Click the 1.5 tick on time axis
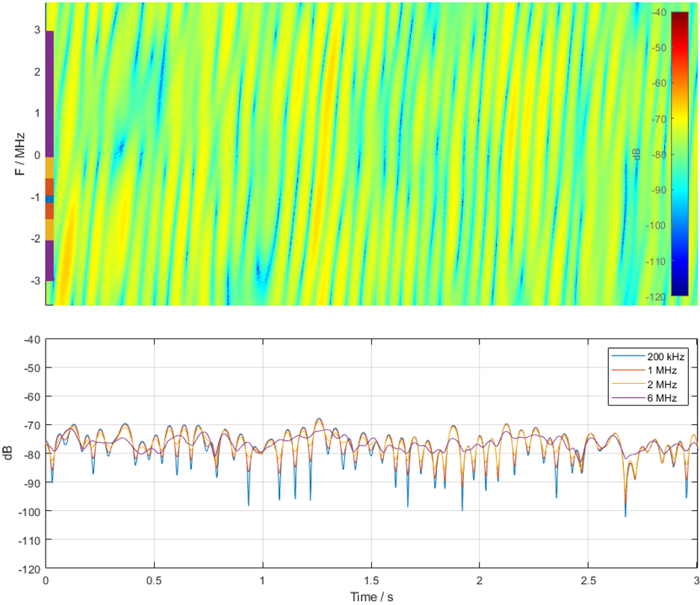The height and width of the screenshot is (605, 700). tap(371, 580)
